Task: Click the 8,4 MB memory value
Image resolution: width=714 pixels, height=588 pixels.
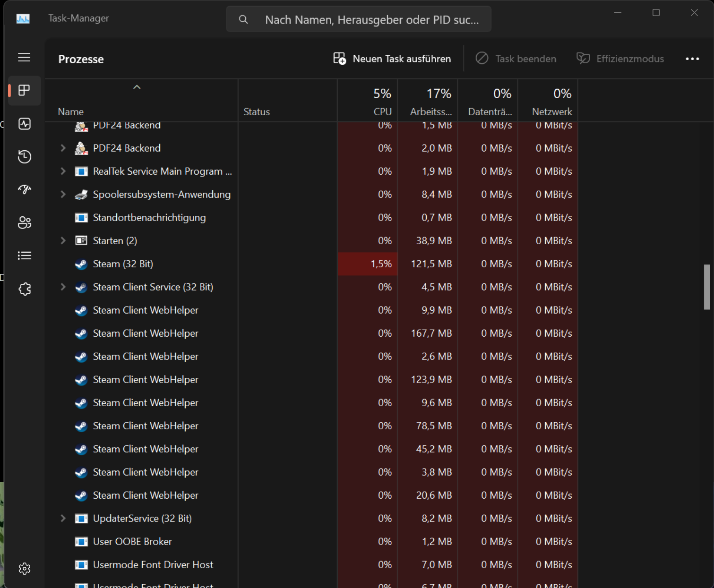Action: [x=437, y=195]
